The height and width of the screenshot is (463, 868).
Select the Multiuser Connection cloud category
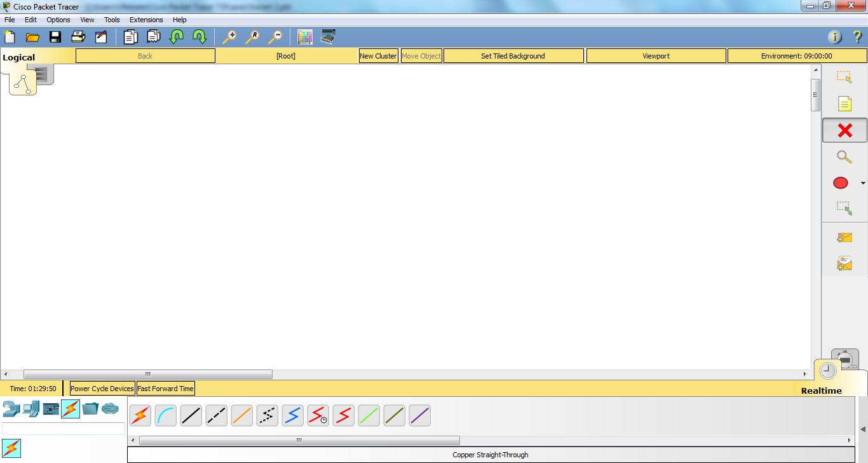pos(110,408)
